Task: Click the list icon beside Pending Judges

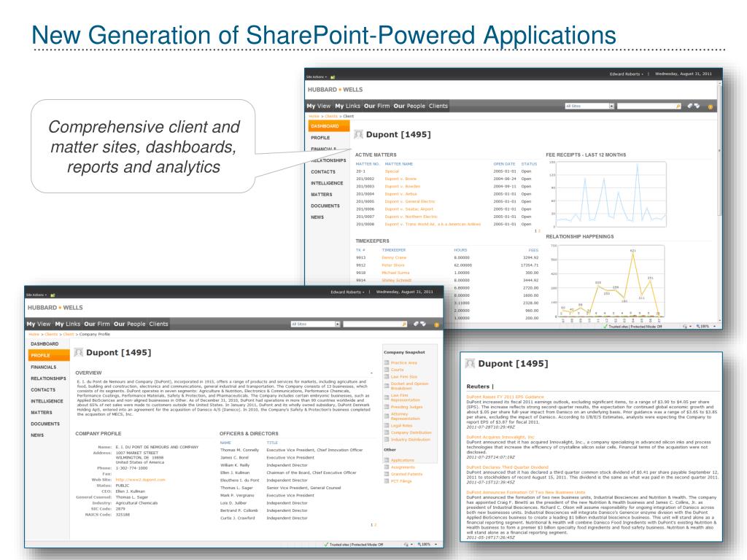Action: 387,407
